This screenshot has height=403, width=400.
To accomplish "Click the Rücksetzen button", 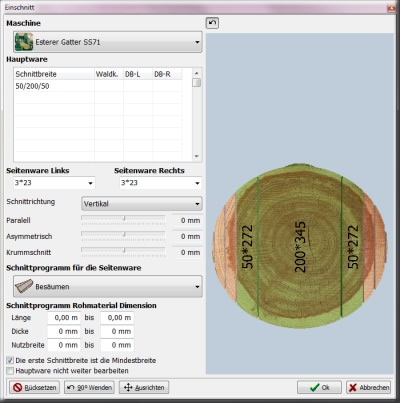I will click(x=34, y=387).
